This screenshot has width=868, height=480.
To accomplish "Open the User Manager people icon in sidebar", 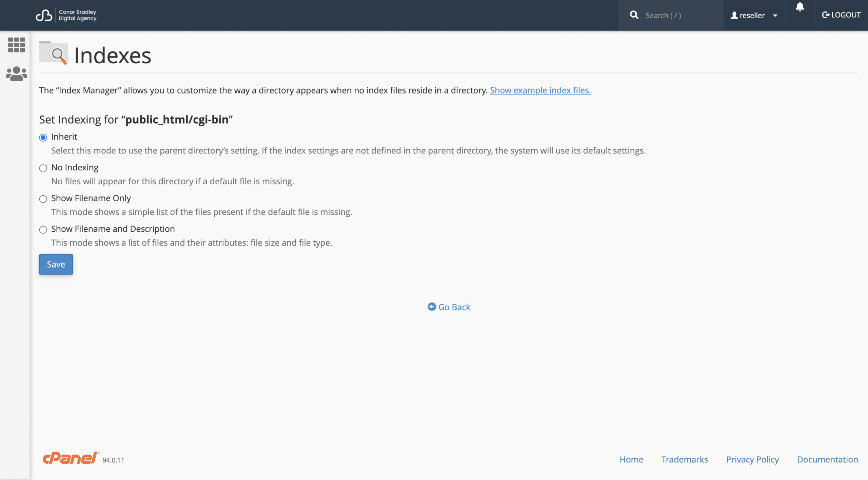I will pos(16,74).
